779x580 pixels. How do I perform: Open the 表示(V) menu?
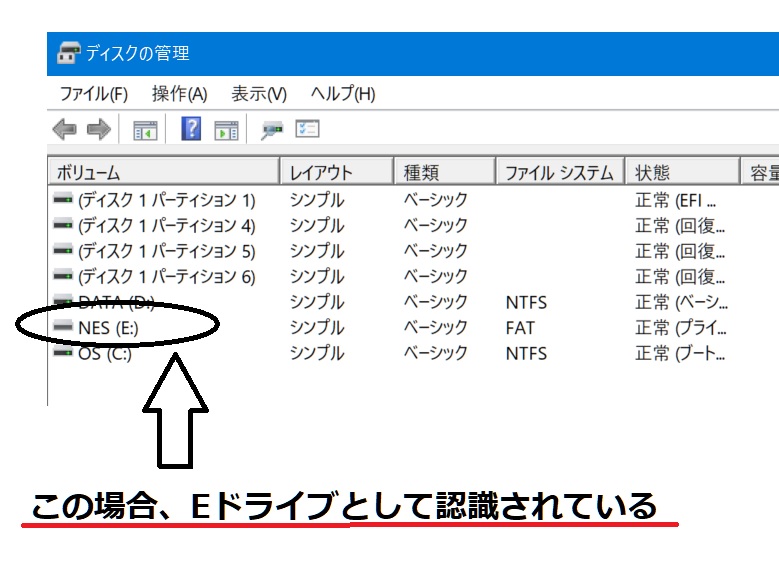[259, 94]
